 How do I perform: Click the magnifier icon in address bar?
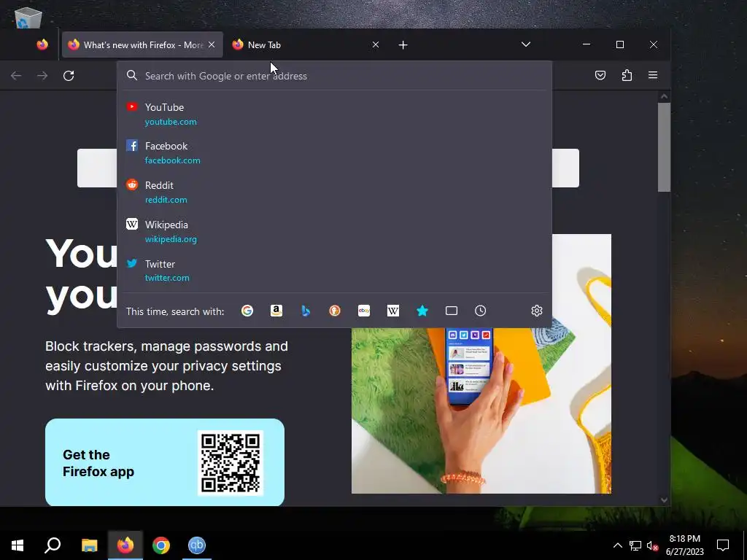[132, 76]
